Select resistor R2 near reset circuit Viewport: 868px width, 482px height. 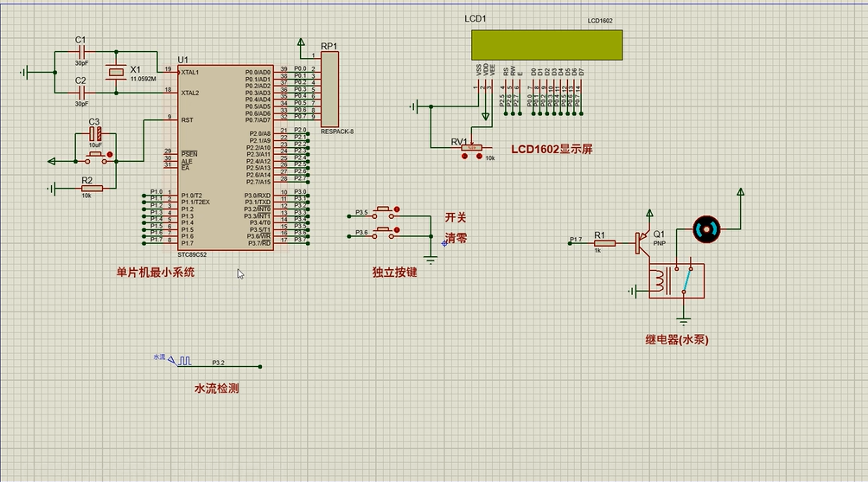coord(92,188)
